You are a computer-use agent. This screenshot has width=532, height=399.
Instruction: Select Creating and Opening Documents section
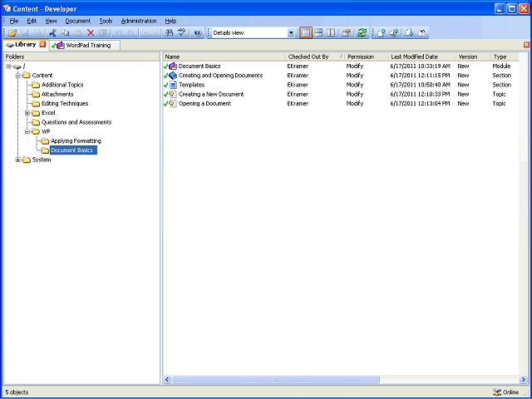click(341, 76)
